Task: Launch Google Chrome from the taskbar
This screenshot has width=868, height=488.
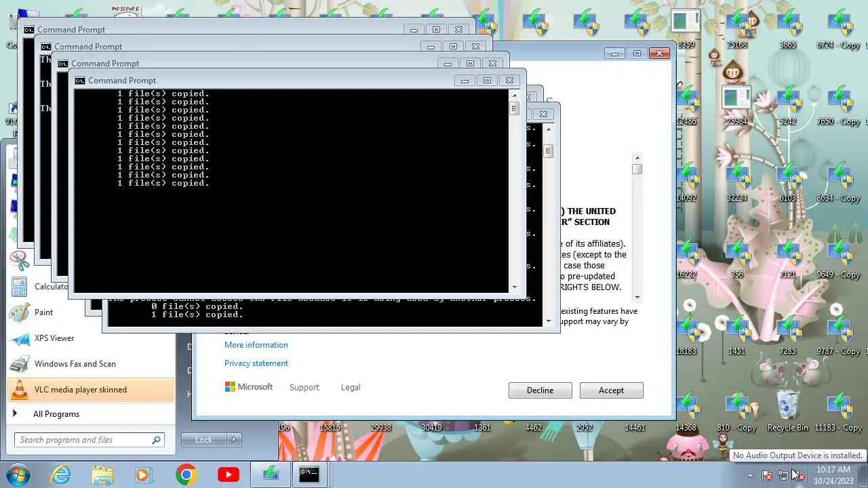Action: pyautogui.click(x=186, y=474)
